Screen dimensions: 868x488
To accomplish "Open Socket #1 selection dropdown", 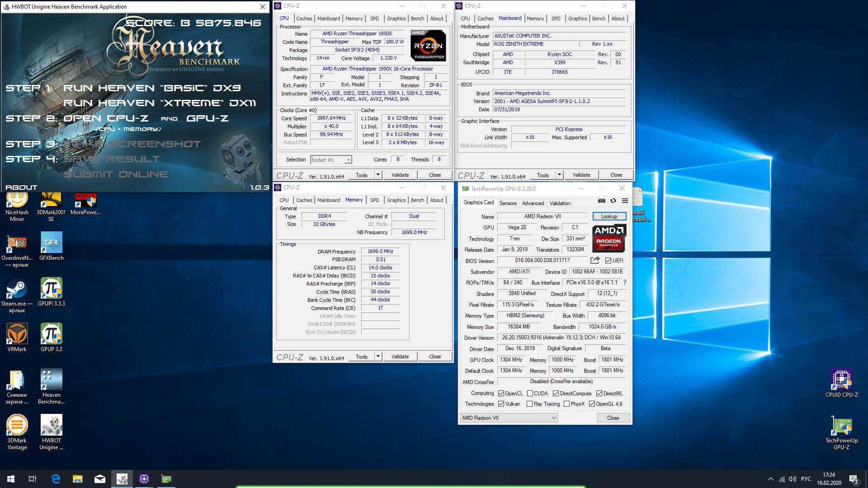I will coord(331,160).
